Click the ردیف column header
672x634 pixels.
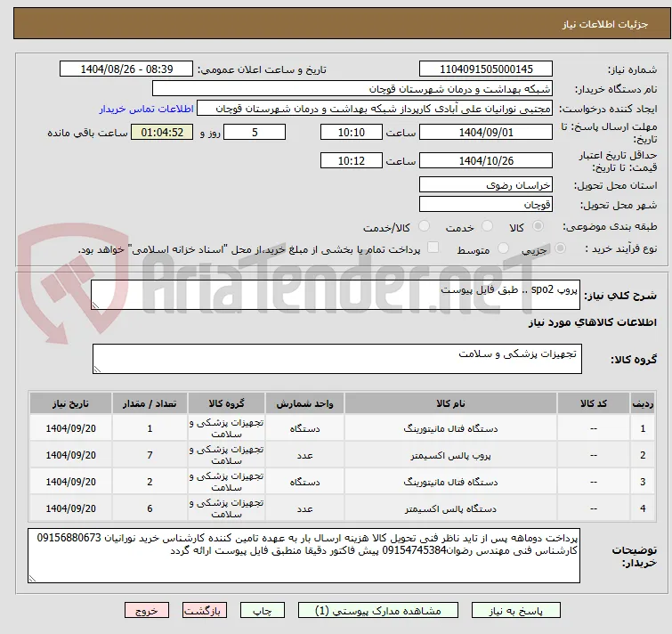coord(643,403)
